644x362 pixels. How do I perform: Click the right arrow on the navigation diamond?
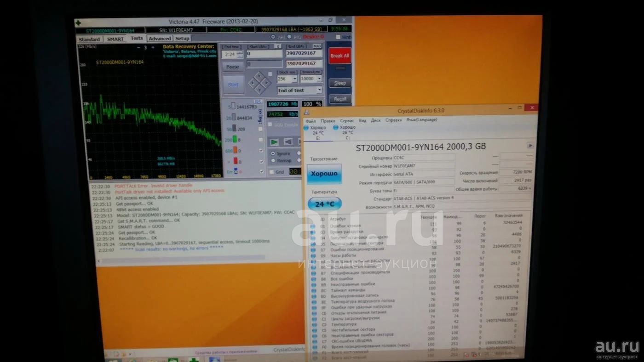pos(267,83)
